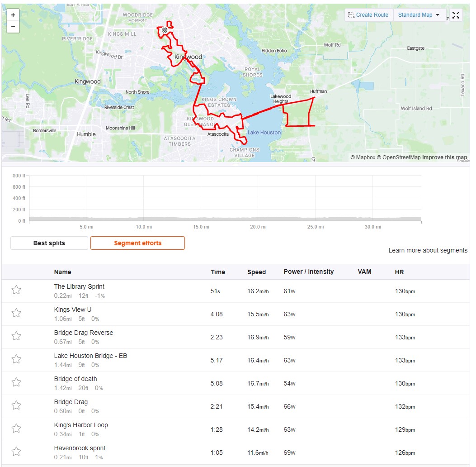This screenshot has height=467, width=476.
Task: Star the Bridge Drag Reverse segment
Action: click(x=16, y=336)
